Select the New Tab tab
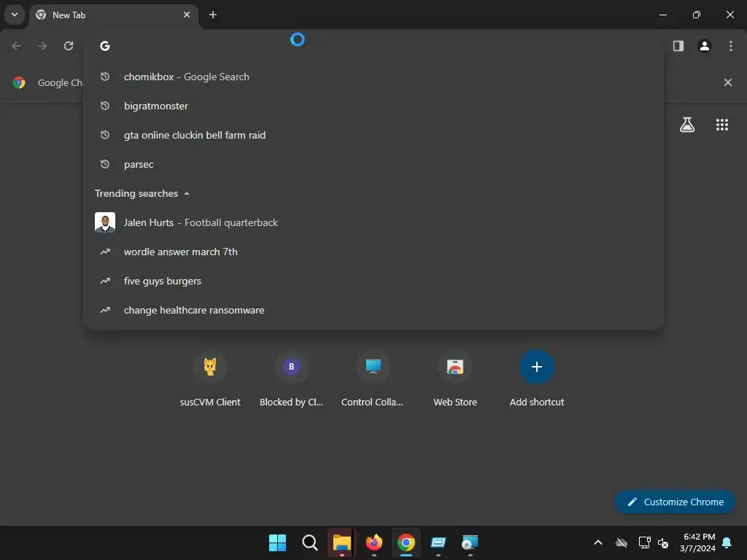Image resolution: width=747 pixels, height=560 pixels. 113,15
